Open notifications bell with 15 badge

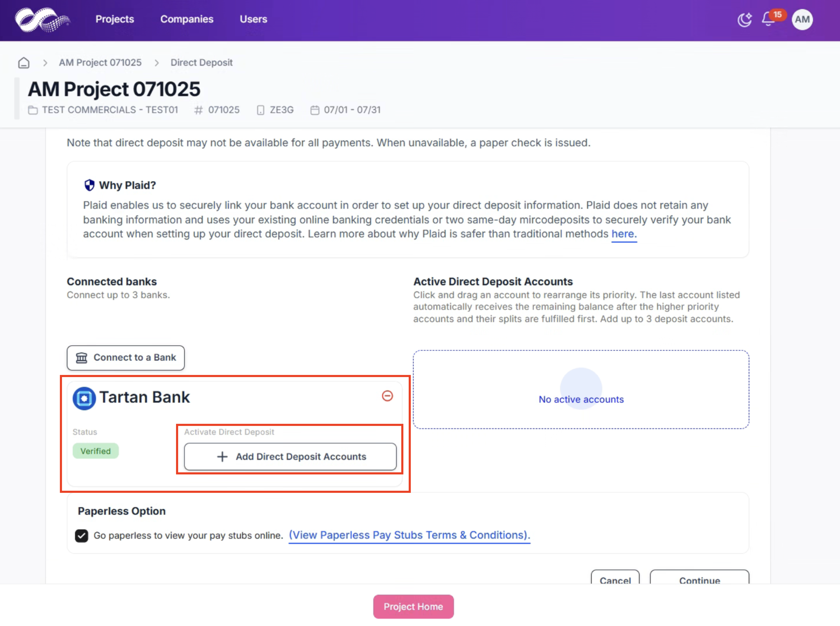point(769,19)
